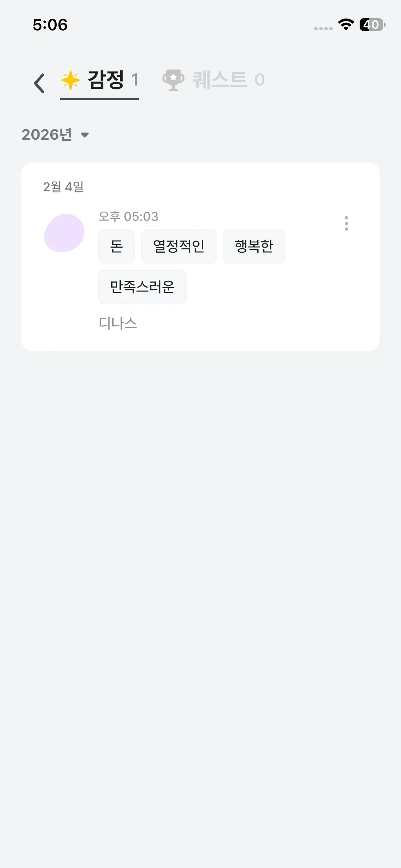Select the 행복한 emotion tag
The image size is (401, 868).
pyautogui.click(x=254, y=246)
